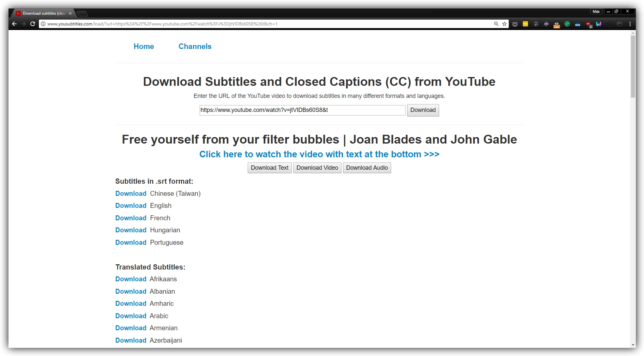
Task: Click the watch video with text link
Action: 319,154
